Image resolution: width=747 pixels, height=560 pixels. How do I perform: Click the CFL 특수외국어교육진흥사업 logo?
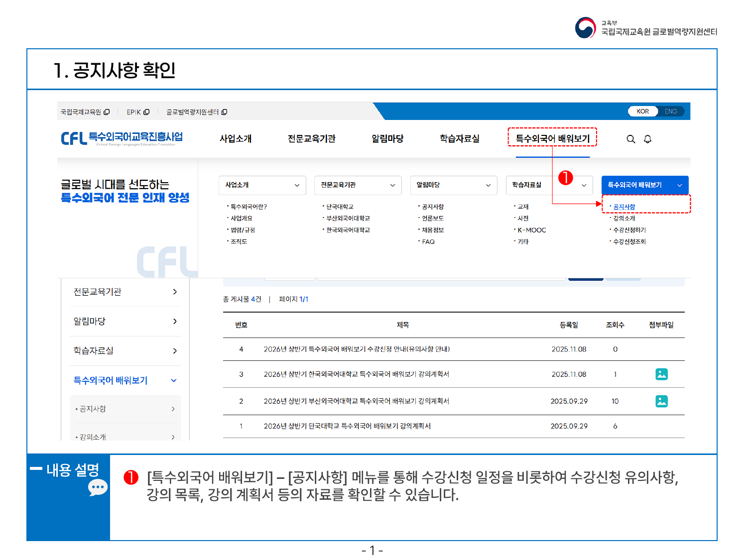point(122,138)
